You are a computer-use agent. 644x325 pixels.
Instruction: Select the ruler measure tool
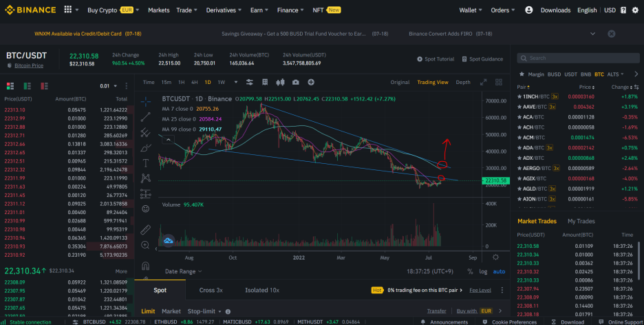(145, 230)
